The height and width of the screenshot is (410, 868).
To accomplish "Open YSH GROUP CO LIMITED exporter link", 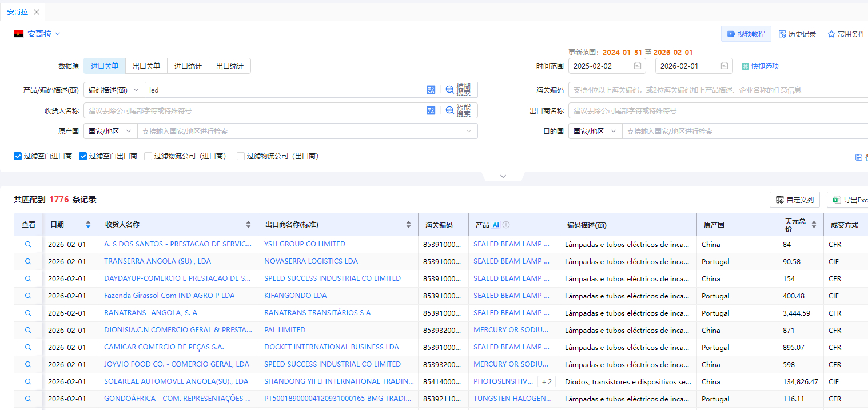I will point(304,244).
